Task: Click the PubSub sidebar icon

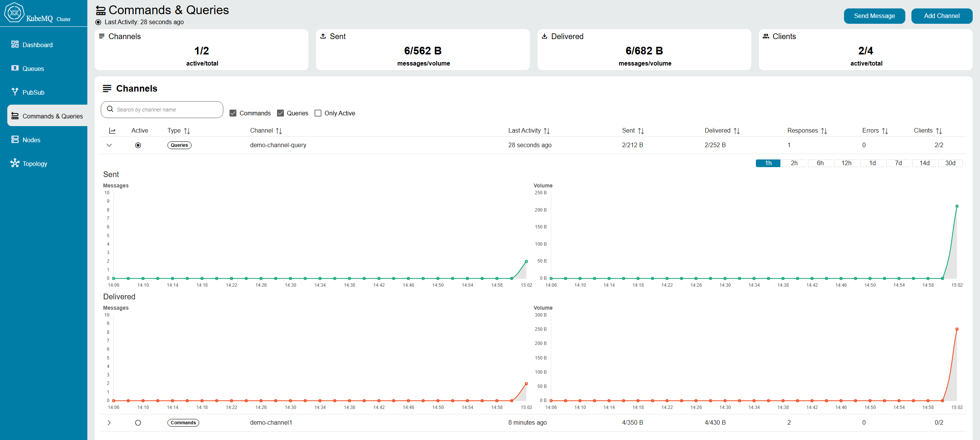Action: tap(15, 92)
